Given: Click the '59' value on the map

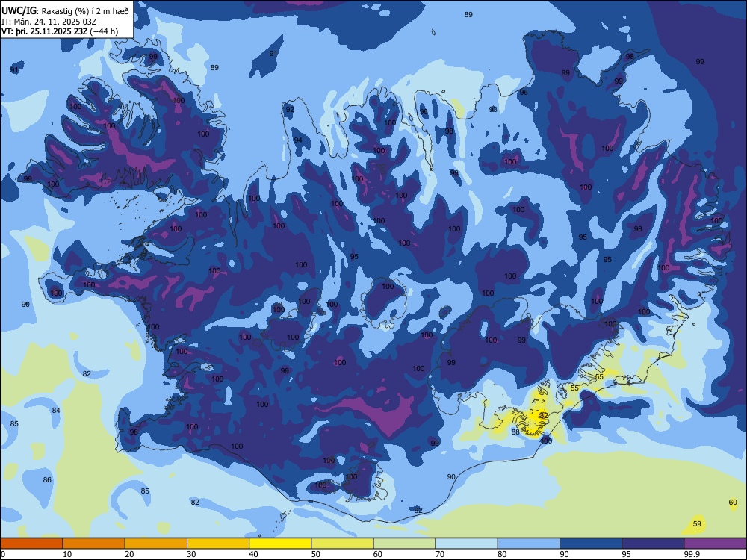Looking at the screenshot, I should tap(697, 524).
